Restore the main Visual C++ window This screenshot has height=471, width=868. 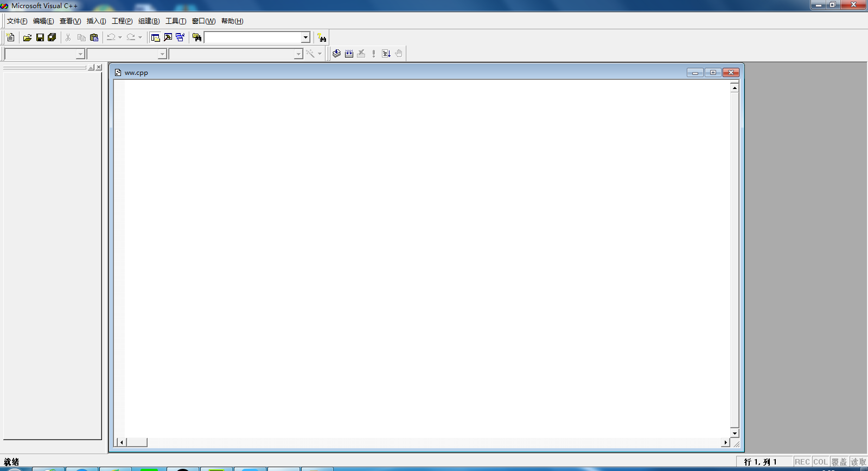tap(833, 4)
